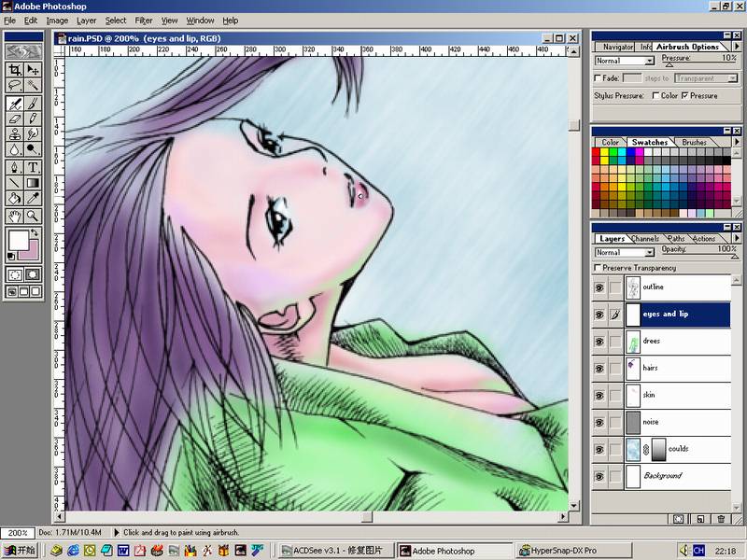Pick the red swatch in the Swatches palette
747x560 pixels.
[596, 152]
